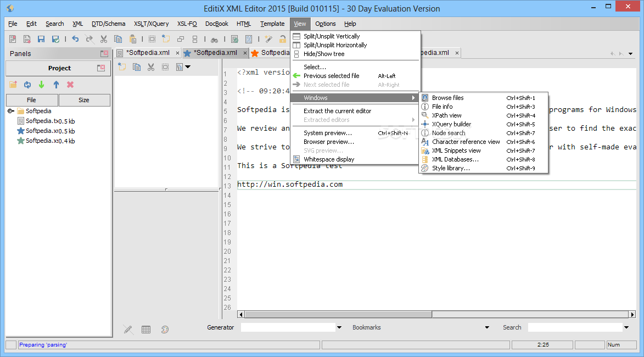Click the table grid icon at bottom

click(x=146, y=329)
